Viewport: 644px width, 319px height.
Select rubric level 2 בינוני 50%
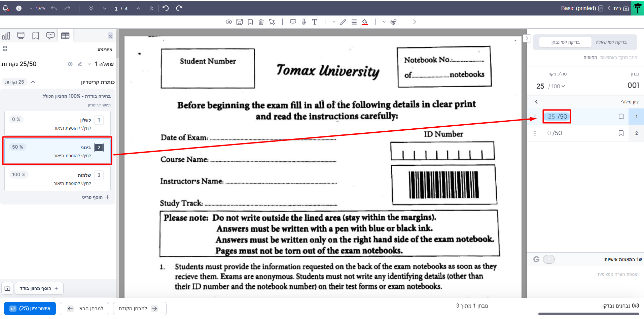58,151
